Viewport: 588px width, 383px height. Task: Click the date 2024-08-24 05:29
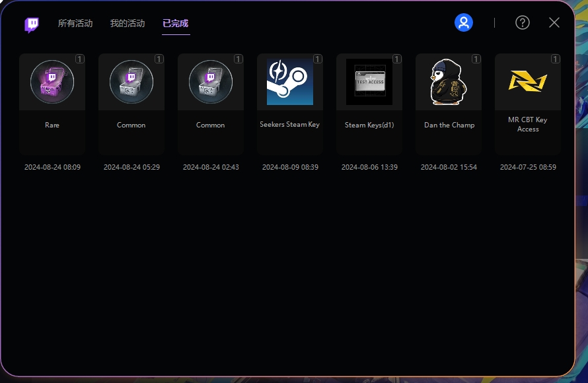131,167
